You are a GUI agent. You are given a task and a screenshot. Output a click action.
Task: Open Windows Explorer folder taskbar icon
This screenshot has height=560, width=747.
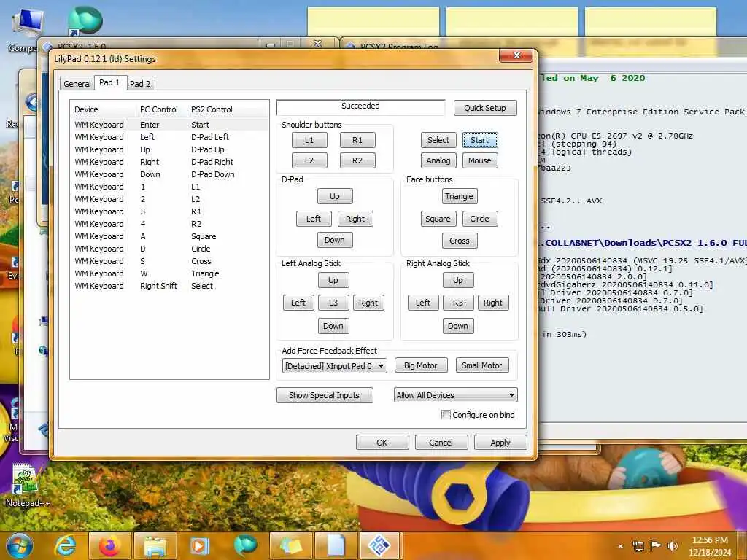coord(155,545)
